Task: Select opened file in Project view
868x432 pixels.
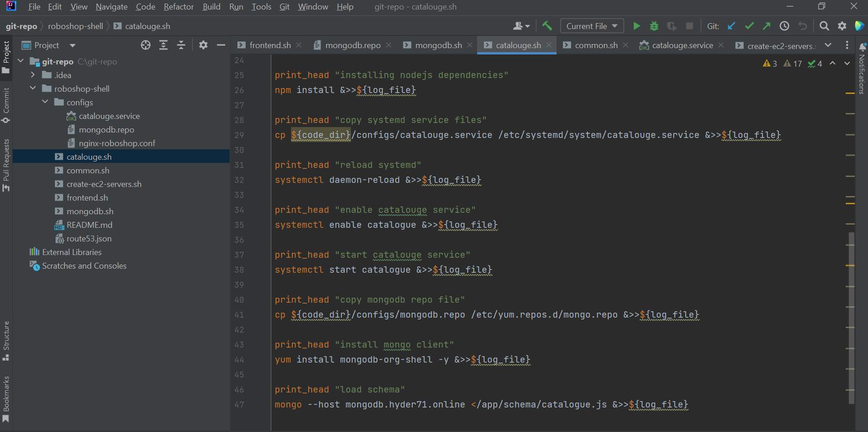Action: (x=145, y=45)
